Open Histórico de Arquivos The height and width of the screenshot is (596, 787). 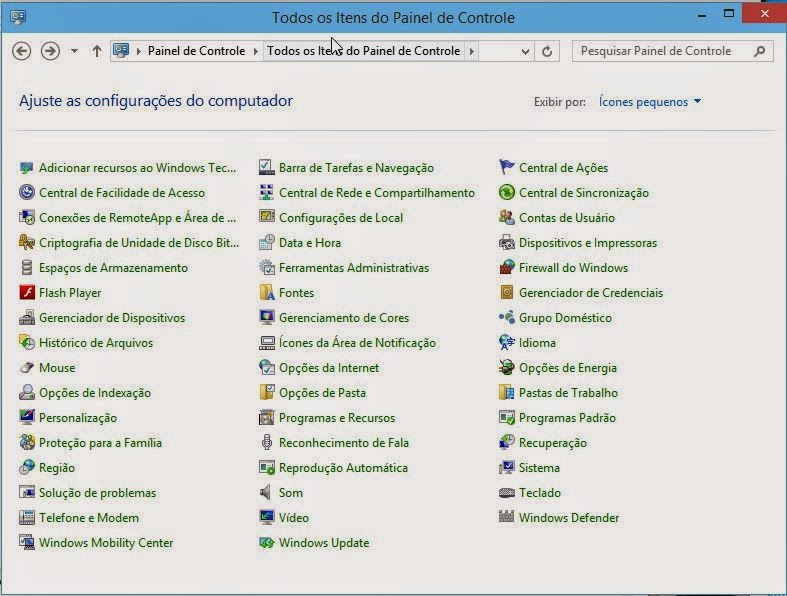(96, 343)
